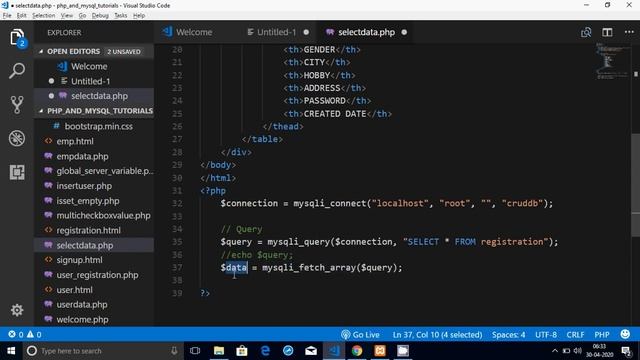Open signup.html in the explorer
The image size is (640, 360).
pyautogui.click(x=94, y=260)
